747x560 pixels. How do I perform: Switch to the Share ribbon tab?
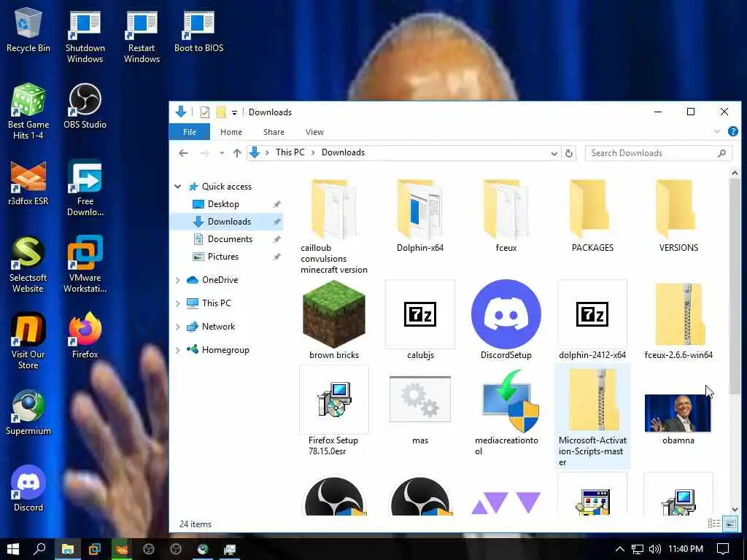click(x=274, y=132)
